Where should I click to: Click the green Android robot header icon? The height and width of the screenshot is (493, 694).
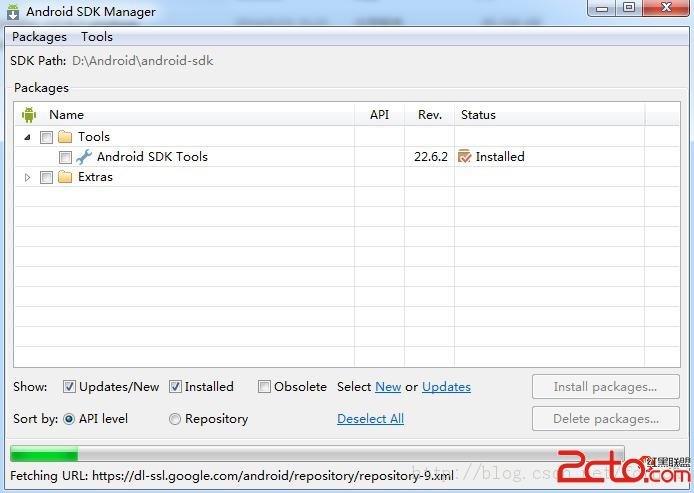coord(29,115)
